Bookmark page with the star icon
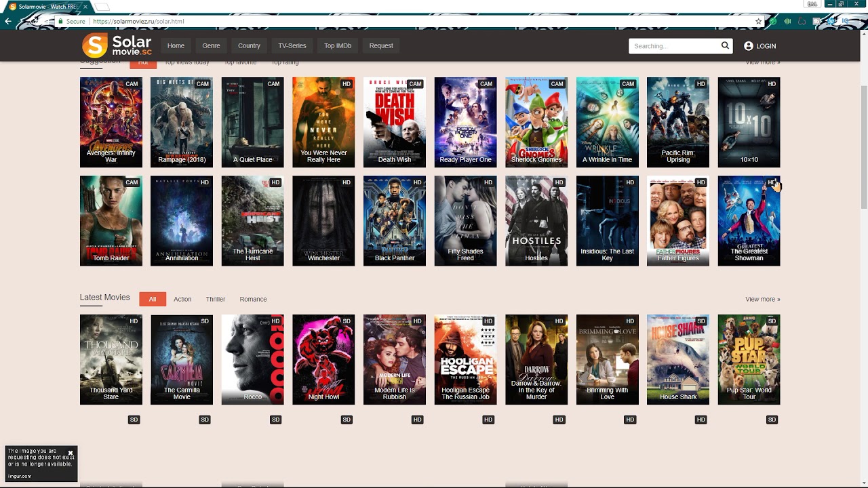 [759, 21]
